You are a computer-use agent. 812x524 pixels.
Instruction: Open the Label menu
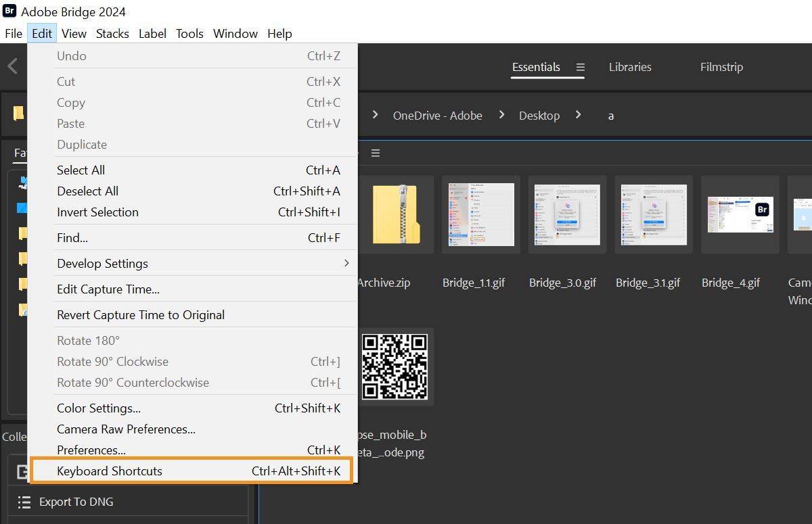coord(152,33)
